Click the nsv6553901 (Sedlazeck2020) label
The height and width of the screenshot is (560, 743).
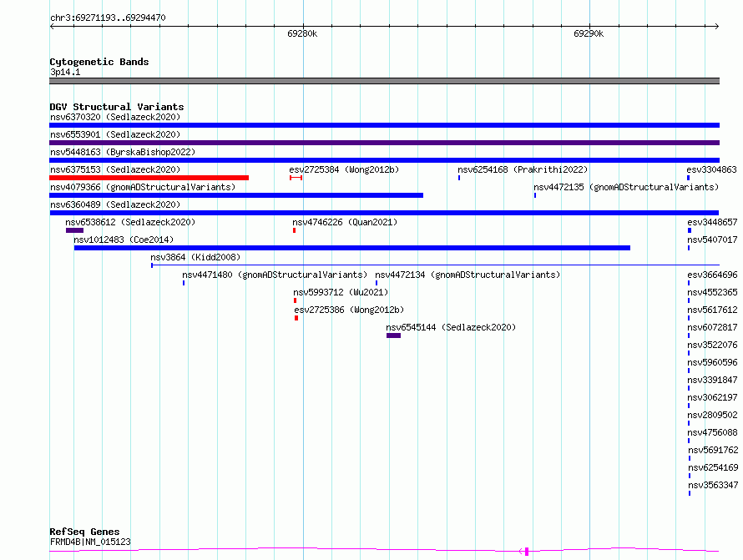115,134
